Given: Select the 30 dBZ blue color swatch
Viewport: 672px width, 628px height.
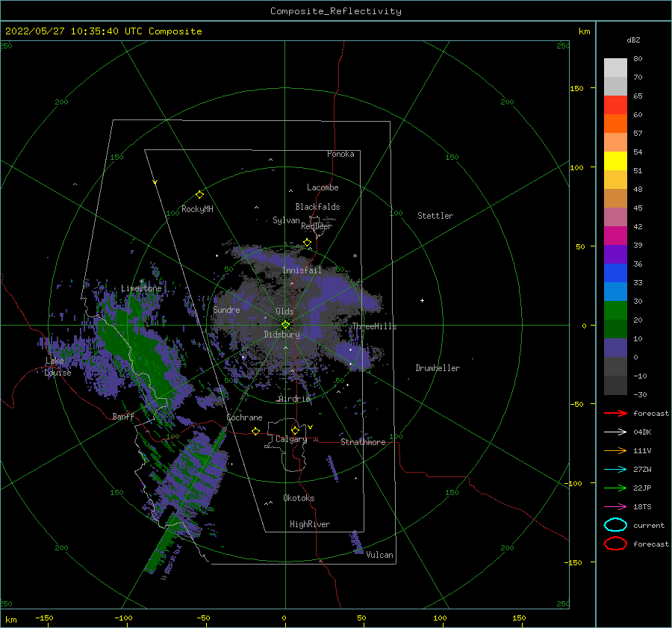Looking at the screenshot, I should [x=615, y=291].
